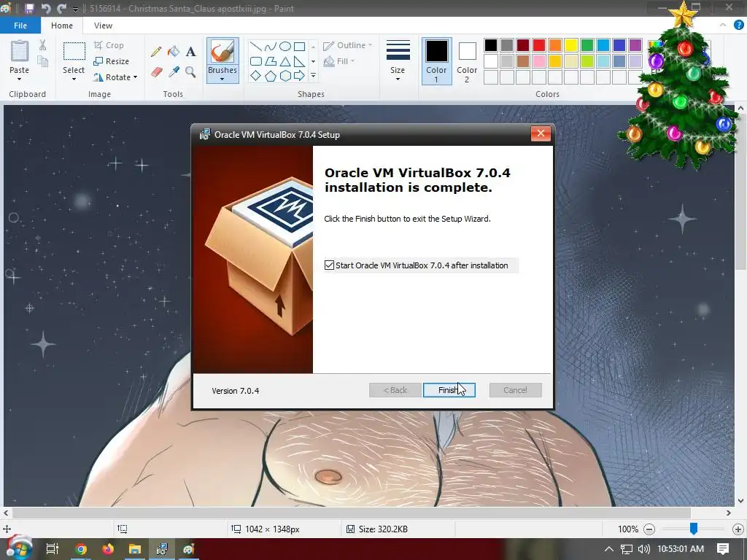Click the Finish button in setup wizard
The width and height of the screenshot is (747, 560).
[449, 390]
